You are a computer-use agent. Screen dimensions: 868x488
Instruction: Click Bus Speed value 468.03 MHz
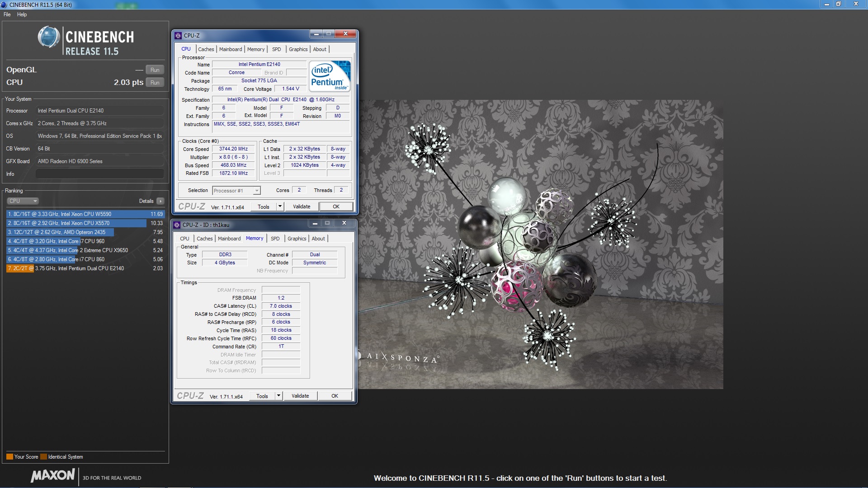click(234, 165)
